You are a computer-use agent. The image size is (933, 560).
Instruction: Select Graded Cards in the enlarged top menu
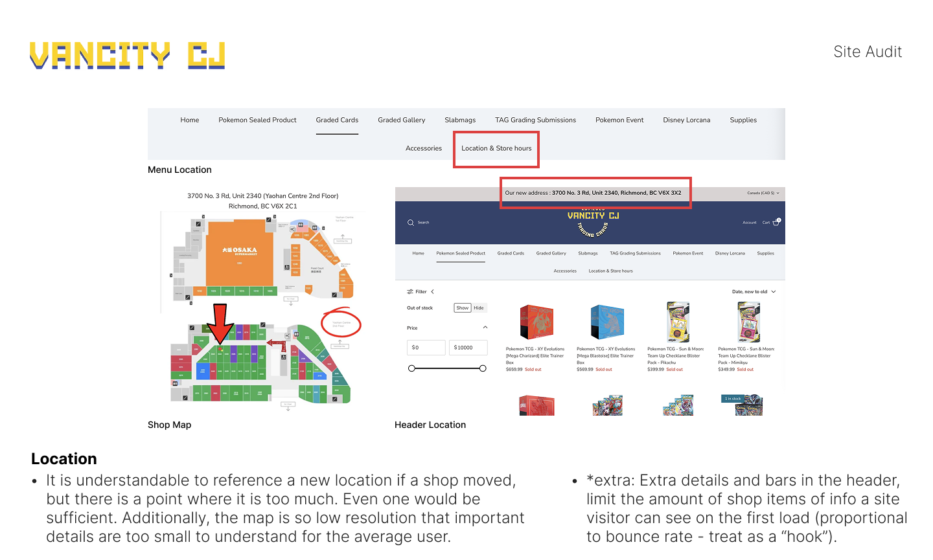337,120
